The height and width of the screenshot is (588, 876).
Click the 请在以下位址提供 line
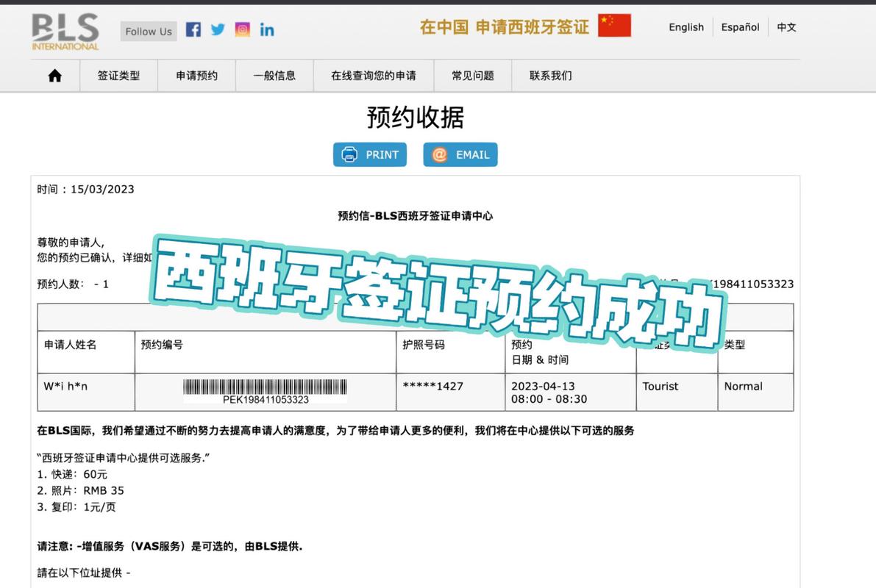83,573
